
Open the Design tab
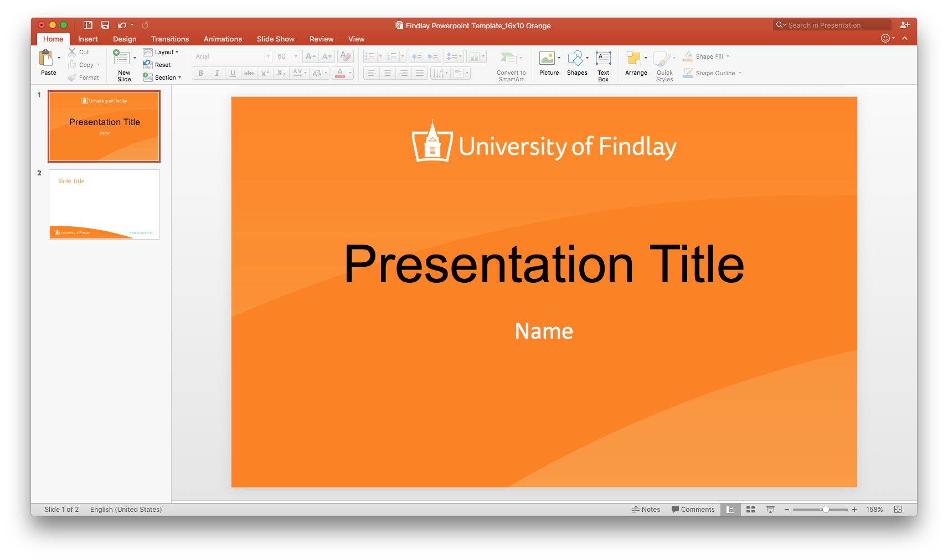[x=125, y=39]
